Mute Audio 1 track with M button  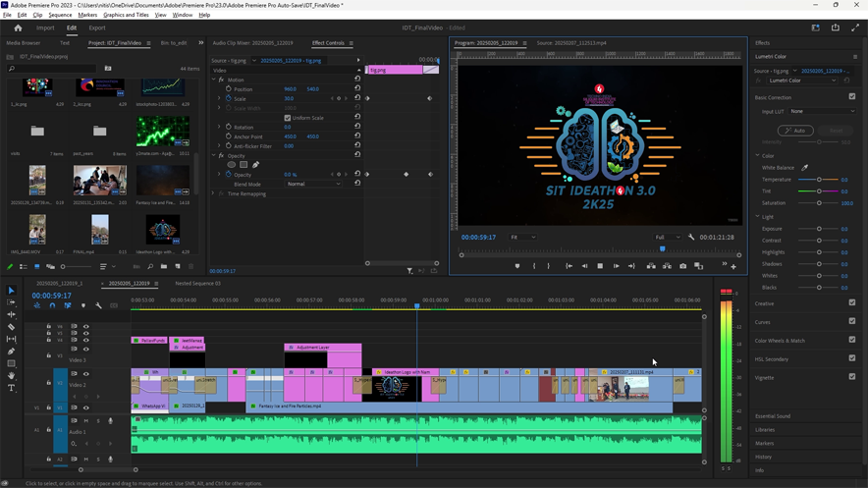point(85,421)
